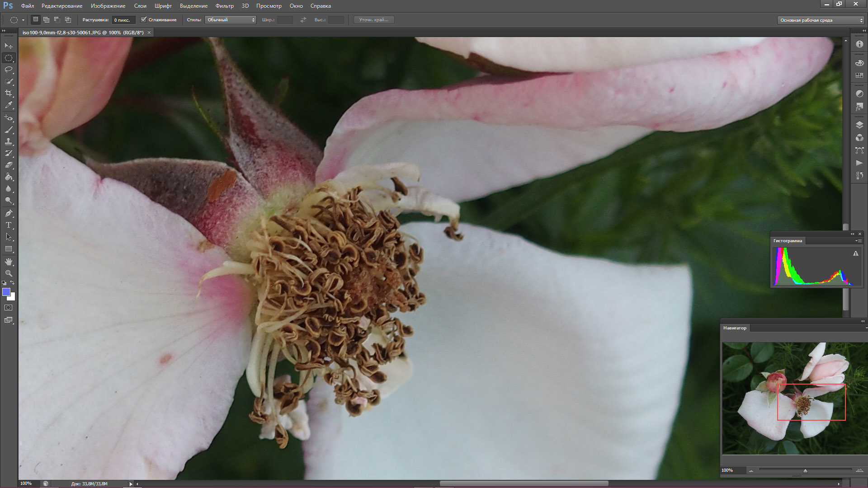Open the Стиль style dropdown
Screen dimensions: 868x488
point(231,20)
